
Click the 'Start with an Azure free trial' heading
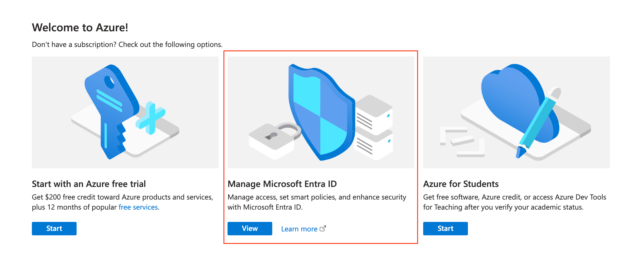[x=89, y=184]
